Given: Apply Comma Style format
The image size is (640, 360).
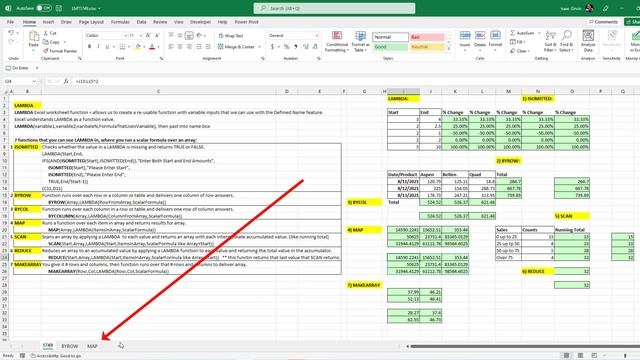Looking at the screenshot, I should click(x=296, y=47).
